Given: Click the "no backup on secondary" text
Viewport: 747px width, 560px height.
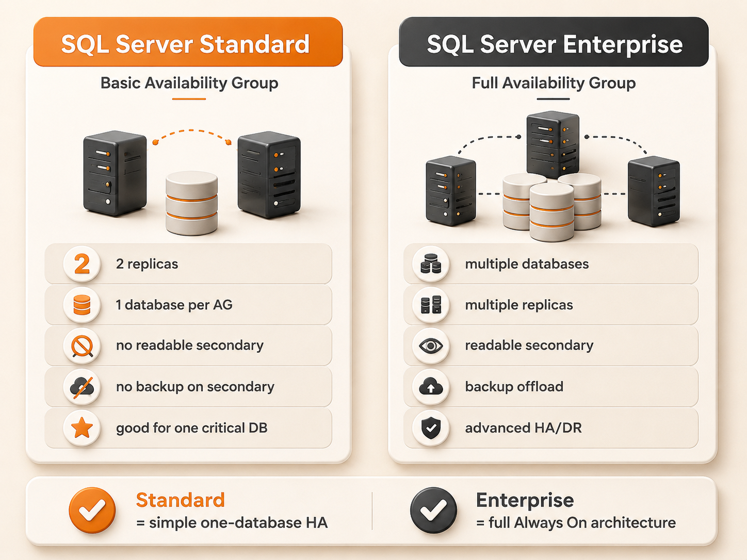Looking at the screenshot, I should 195,387.
